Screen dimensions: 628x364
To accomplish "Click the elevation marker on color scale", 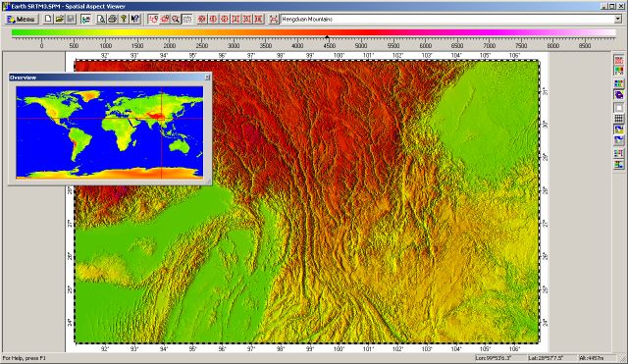I will (x=327, y=37).
